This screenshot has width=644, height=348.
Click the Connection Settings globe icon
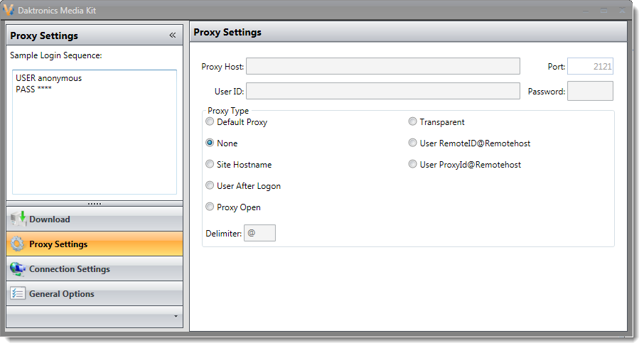click(x=18, y=269)
